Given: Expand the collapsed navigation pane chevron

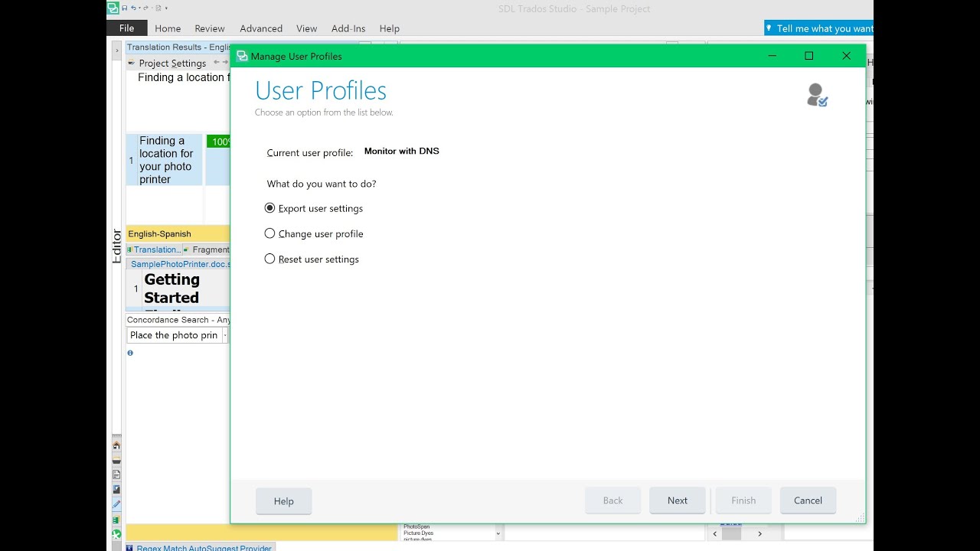Looking at the screenshot, I should 116,51.
